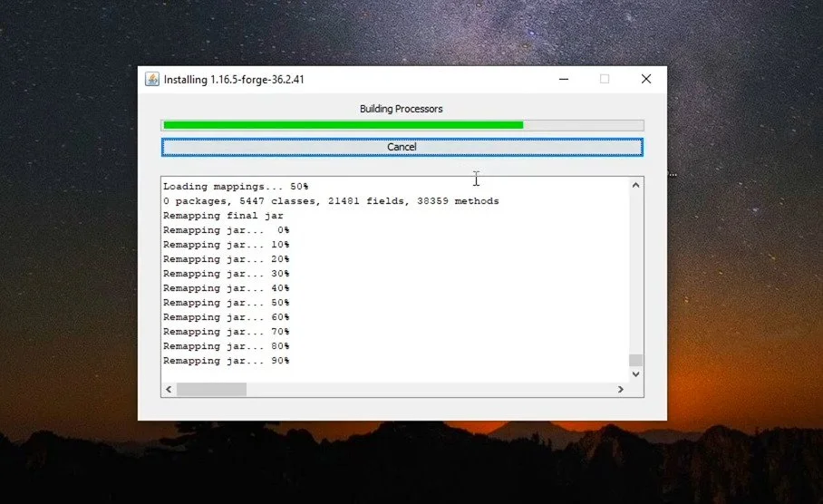Click the horizontal scrollbar thumb
The height and width of the screenshot is (504, 823).
211,390
